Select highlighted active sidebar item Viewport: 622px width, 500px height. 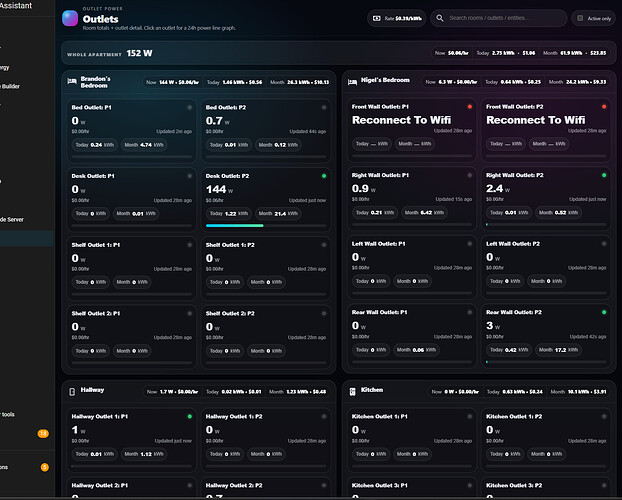pos(27,238)
